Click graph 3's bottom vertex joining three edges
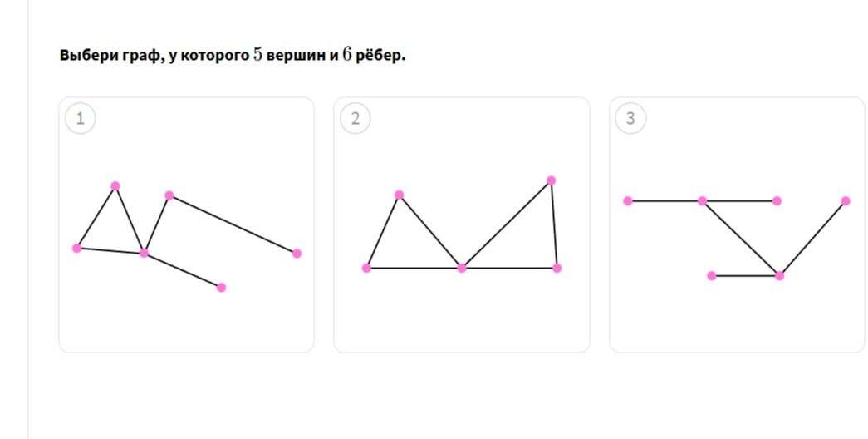 point(779,275)
